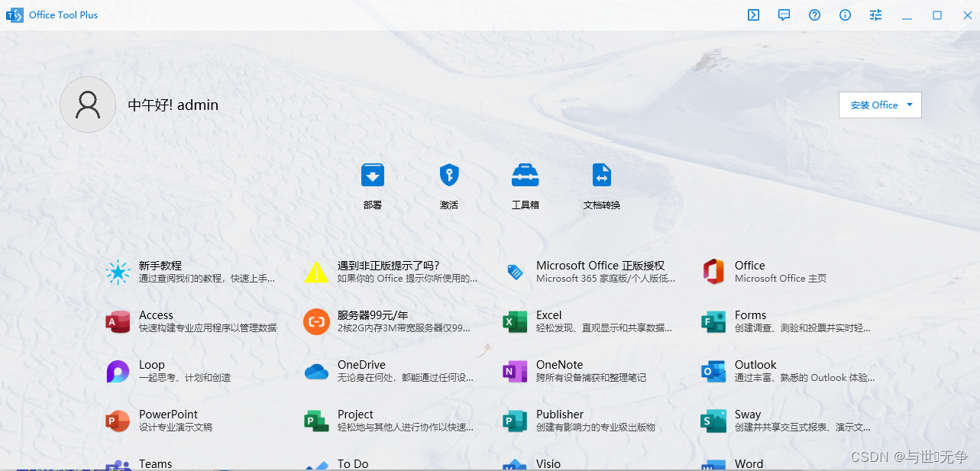Click the help question mark icon
The height and width of the screenshot is (471, 980).
(x=814, y=15)
